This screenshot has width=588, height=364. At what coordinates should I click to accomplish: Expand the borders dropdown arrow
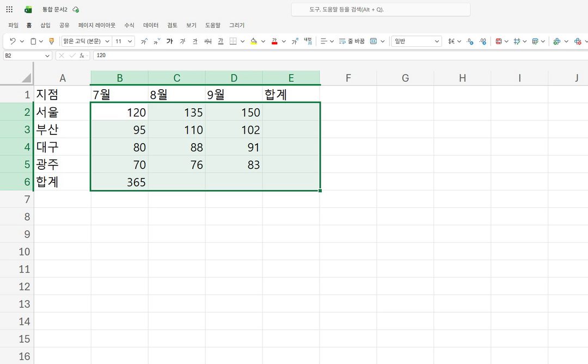coord(243,41)
